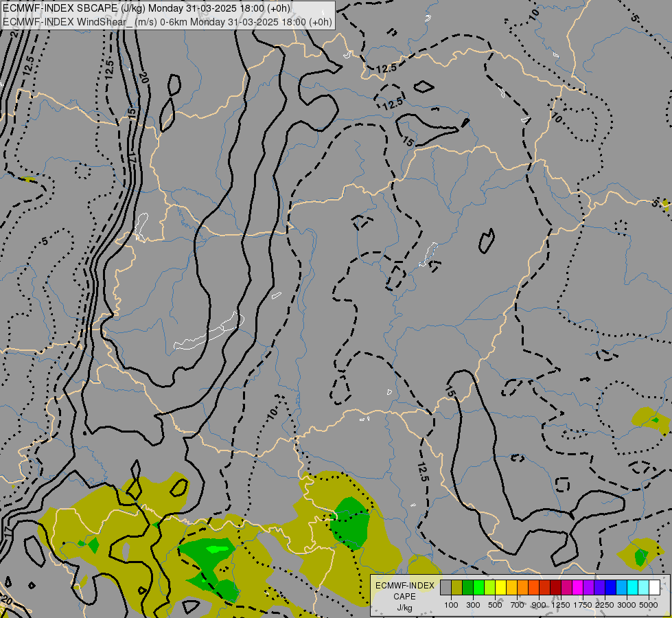Click the magenta legend swatch

[x=578, y=587]
